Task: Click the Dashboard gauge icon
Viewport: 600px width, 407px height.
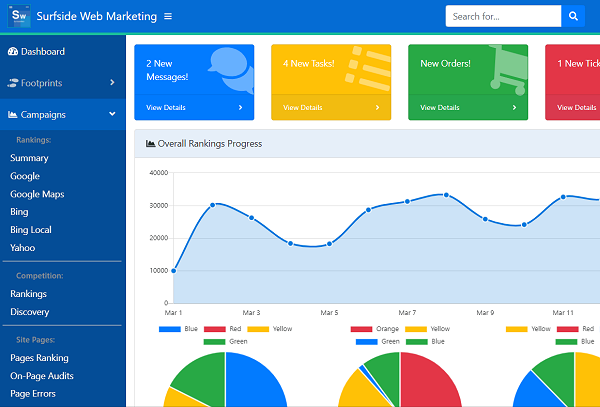Action: [x=13, y=51]
